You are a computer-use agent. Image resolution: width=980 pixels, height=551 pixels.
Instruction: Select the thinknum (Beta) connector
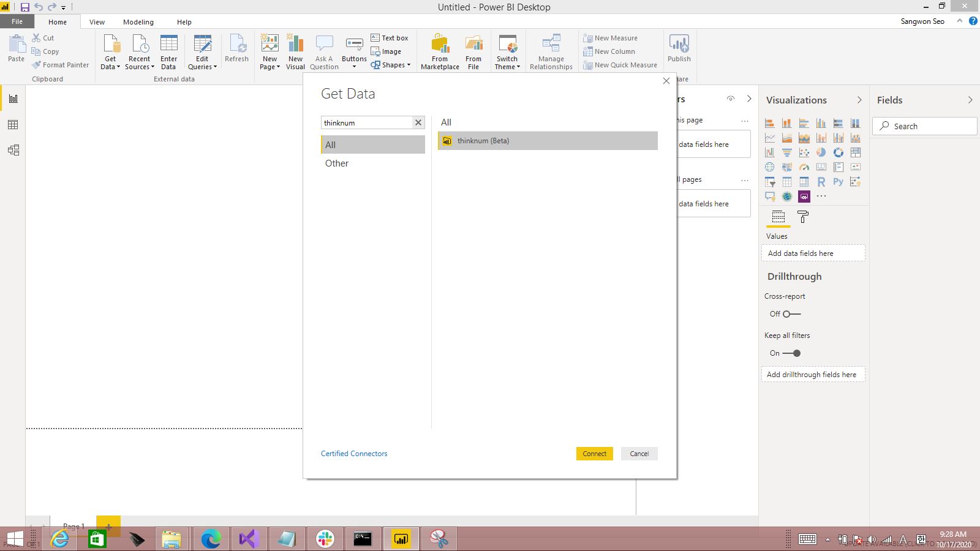[x=548, y=141]
